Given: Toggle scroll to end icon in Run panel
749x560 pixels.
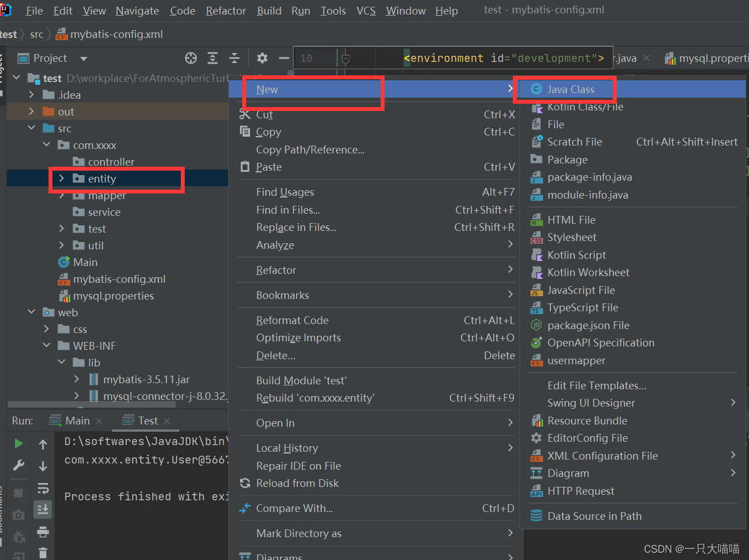Looking at the screenshot, I should pos(43,509).
